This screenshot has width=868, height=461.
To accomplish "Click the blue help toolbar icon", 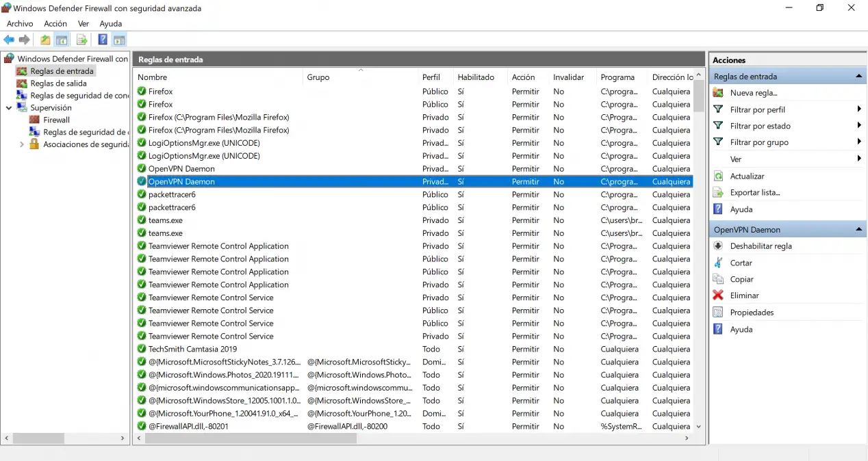I will [x=103, y=40].
